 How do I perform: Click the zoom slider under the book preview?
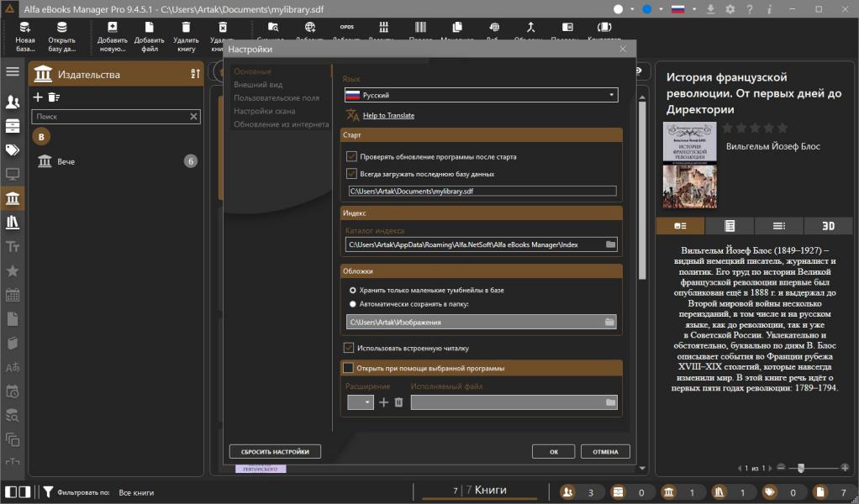(x=802, y=467)
